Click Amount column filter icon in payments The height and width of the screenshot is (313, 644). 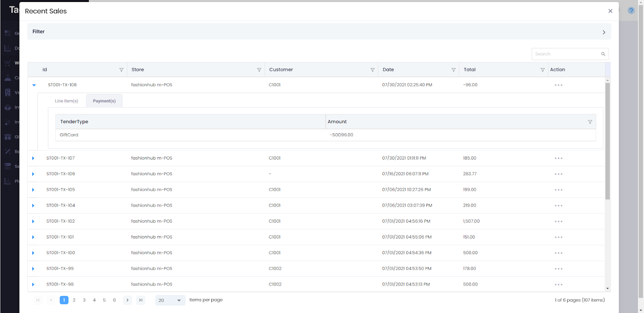[x=590, y=122]
